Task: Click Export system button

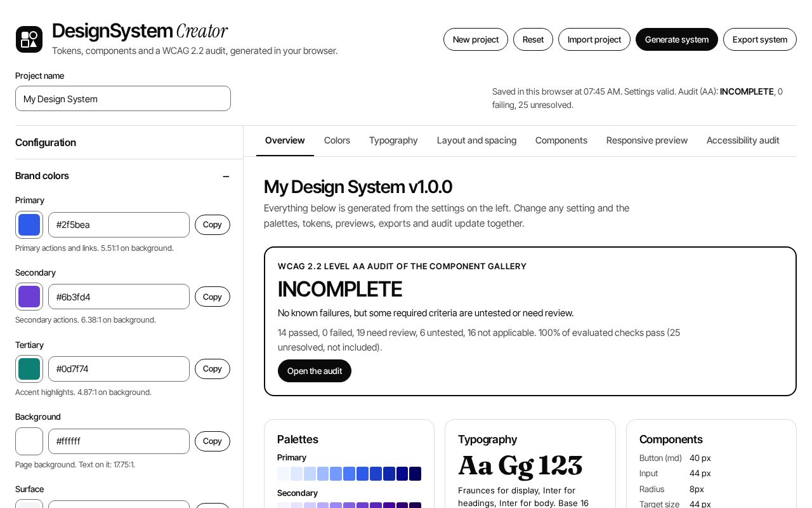Action: pos(760,39)
